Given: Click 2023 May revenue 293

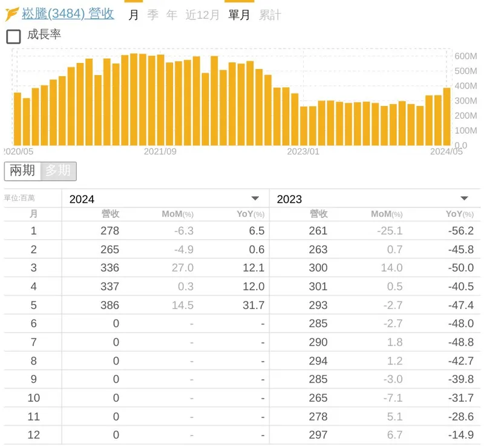Looking at the screenshot, I should 318,305.
